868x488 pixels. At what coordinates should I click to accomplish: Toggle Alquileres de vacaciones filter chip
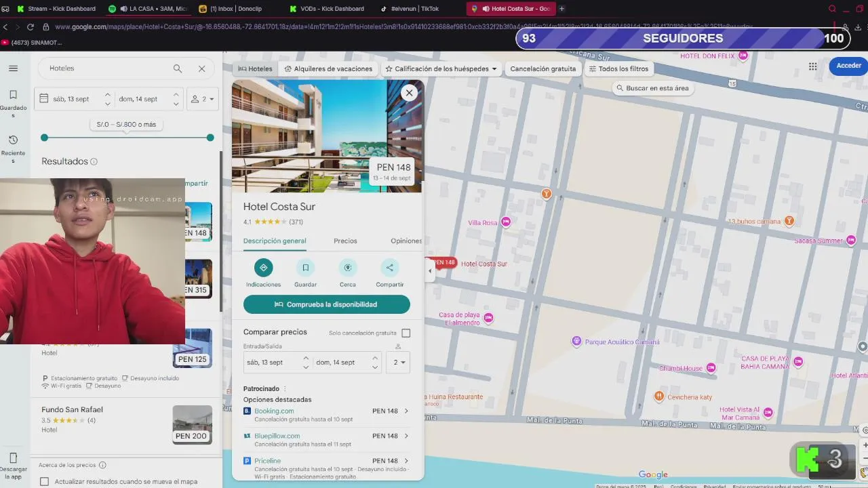[x=328, y=68]
